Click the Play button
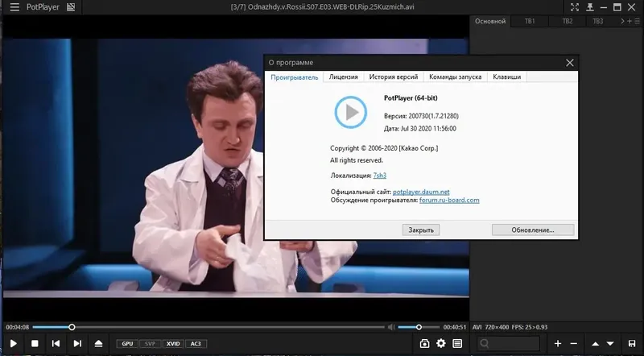This screenshot has height=356, width=644. (13, 343)
